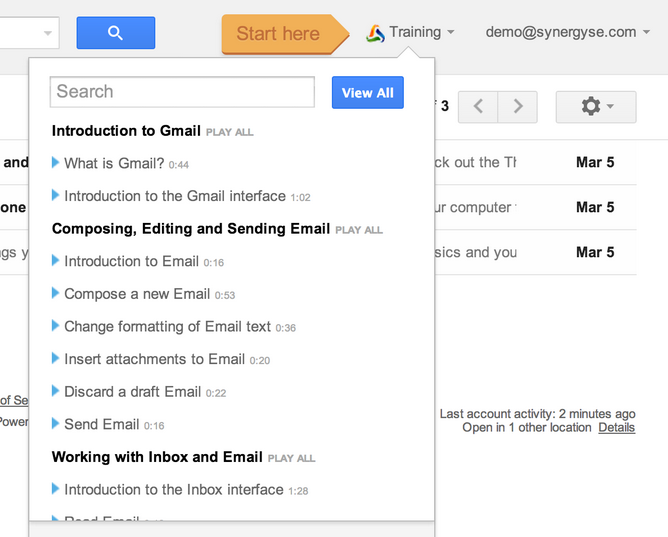
Task: Open the settings gear dropdown
Action: (x=596, y=106)
